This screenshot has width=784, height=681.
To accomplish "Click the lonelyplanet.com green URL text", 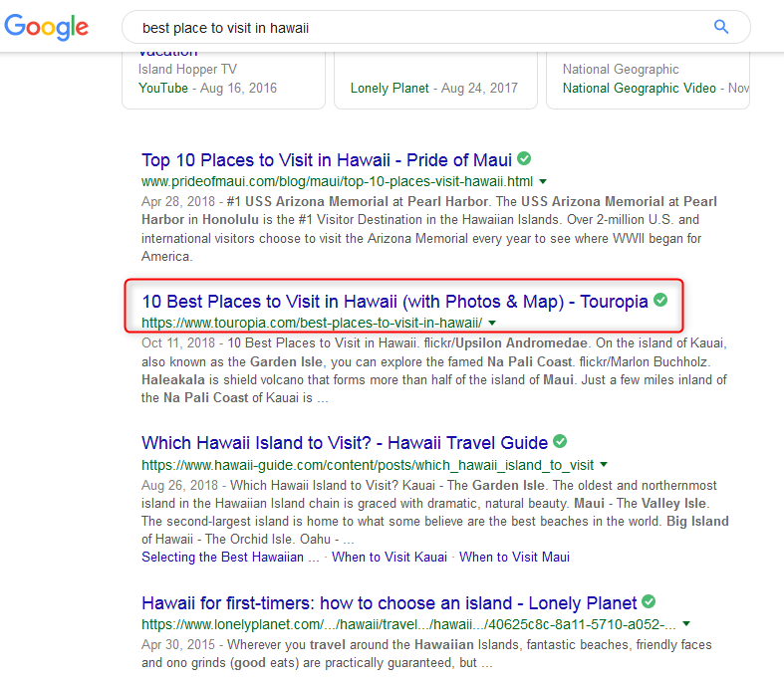I will click(x=408, y=624).
